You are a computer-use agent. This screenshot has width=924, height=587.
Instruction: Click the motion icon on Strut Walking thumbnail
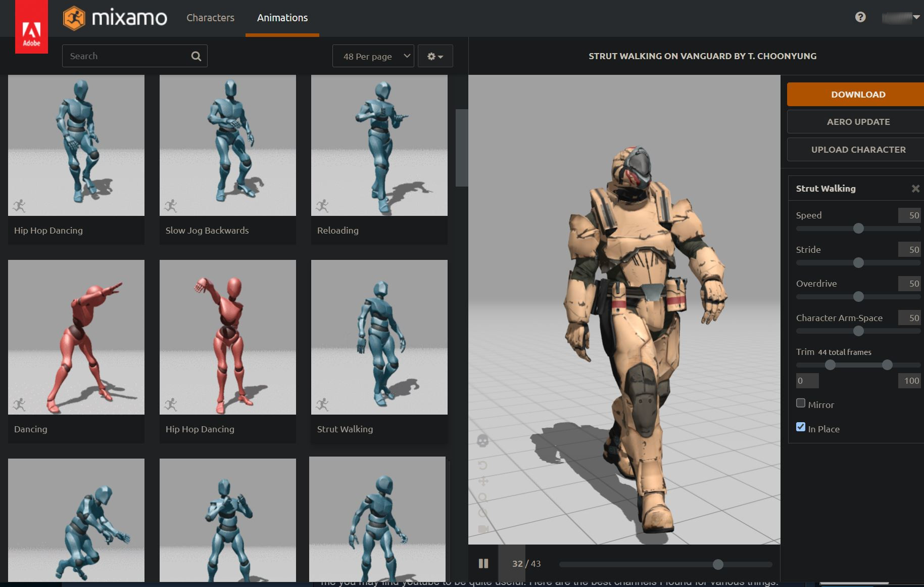pyautogui.click(x=322, y=404)
